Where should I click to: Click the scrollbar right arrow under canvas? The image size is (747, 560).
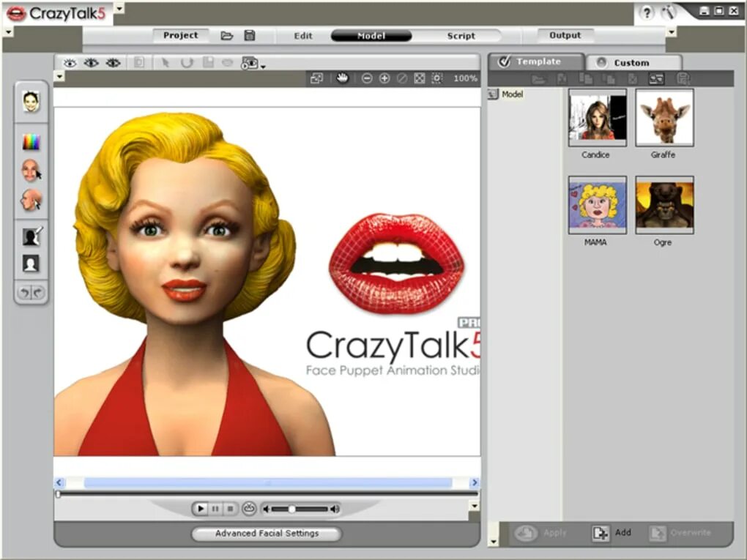pyautogui.click(x=474, y=483)
